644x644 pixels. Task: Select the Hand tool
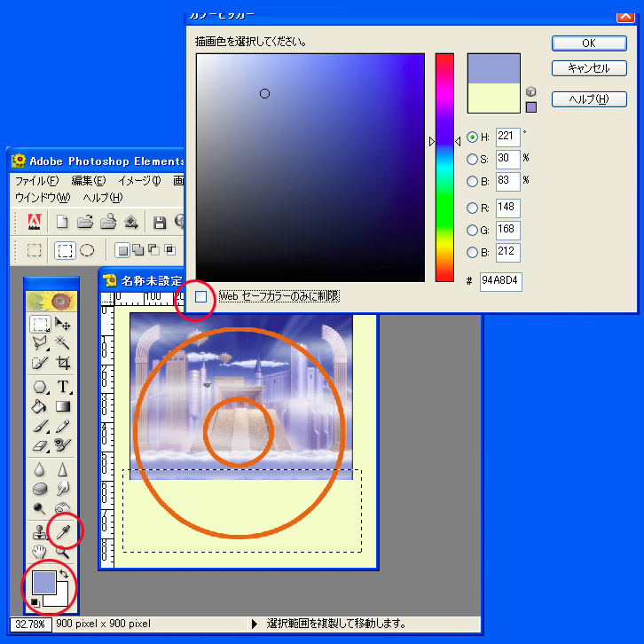pyautogui.click(x=39, y=552)
